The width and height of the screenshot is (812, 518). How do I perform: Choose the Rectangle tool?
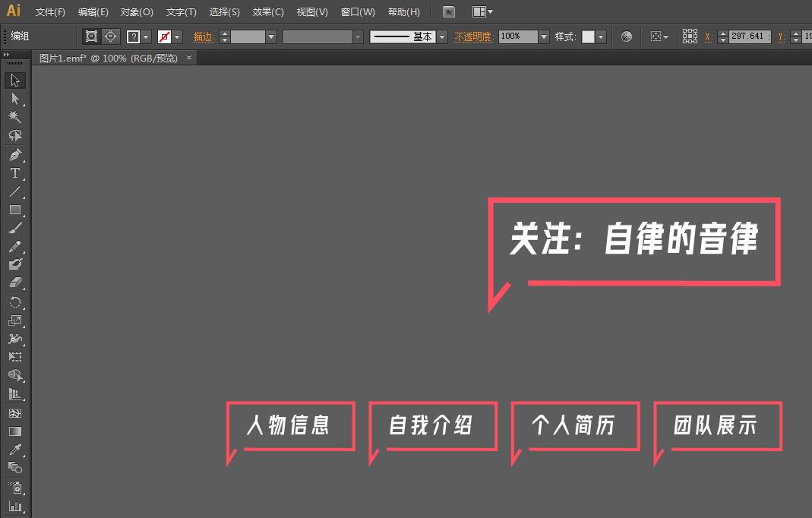(x=14, y=210)
